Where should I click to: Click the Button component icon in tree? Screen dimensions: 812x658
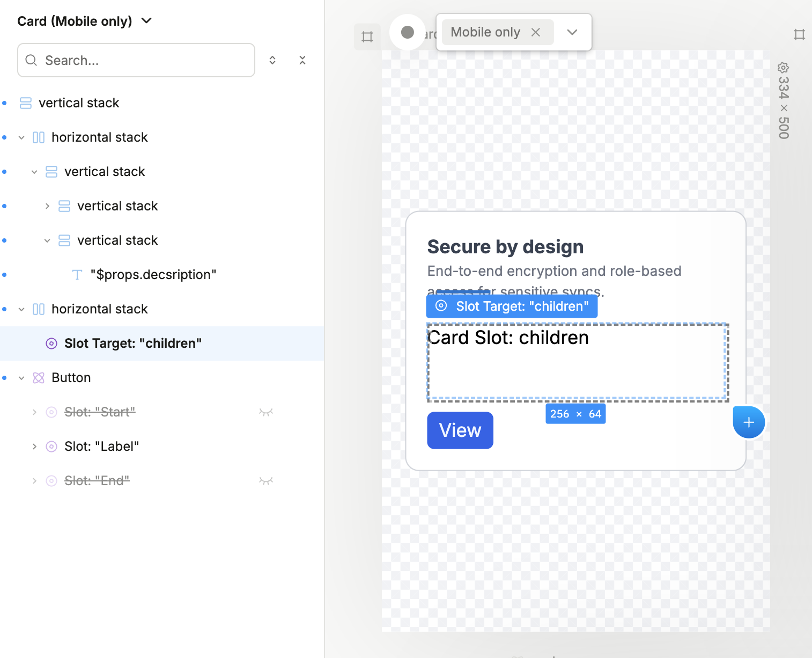[x=39, y=378]
